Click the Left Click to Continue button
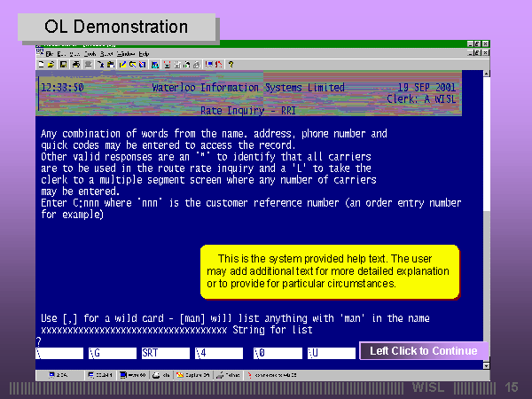The height and width of the screenshot is (399, 532). click(423, 351)
